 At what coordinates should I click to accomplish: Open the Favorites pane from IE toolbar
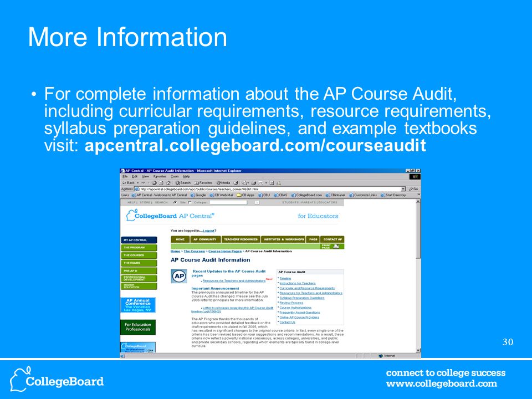tap(203, 183)
